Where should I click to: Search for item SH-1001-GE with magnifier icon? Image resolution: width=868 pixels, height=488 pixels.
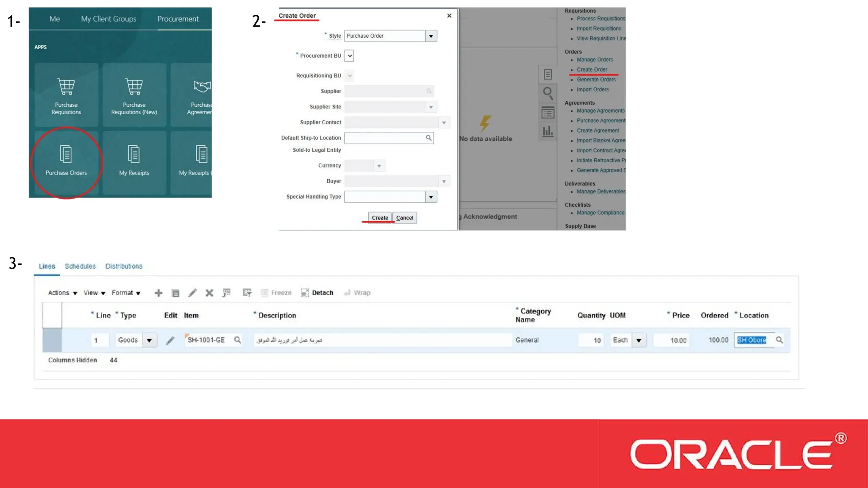click(238, 340)
